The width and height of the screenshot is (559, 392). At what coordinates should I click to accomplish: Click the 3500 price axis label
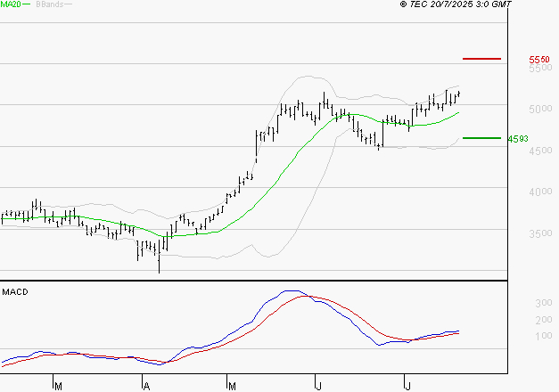[541, 233]
